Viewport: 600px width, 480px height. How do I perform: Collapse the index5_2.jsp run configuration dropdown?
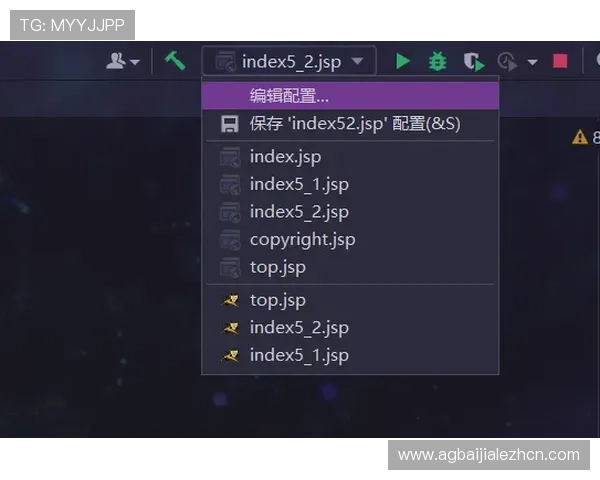(x=289, y=61)
